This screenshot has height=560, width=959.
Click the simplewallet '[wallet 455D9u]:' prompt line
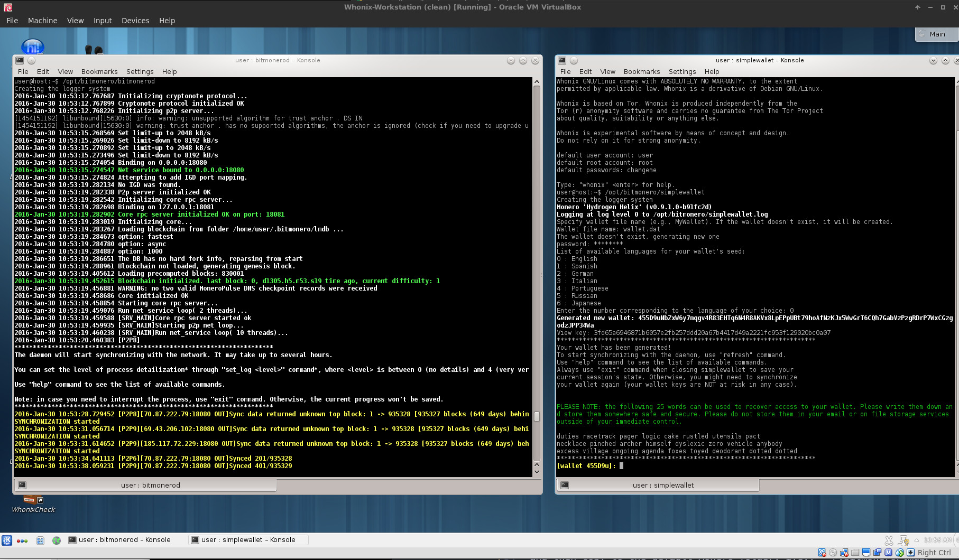point(590,466)
